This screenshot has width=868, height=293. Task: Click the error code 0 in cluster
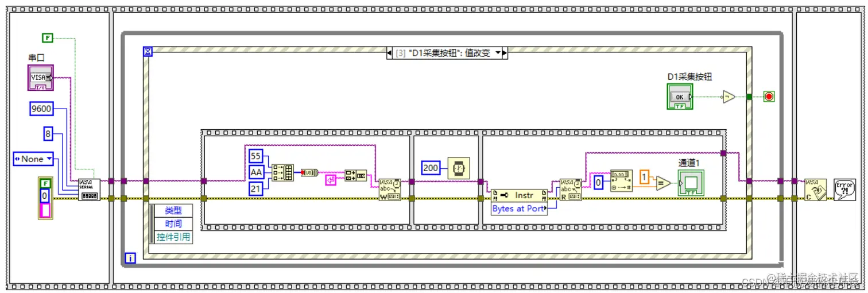(x=45, y=196)
